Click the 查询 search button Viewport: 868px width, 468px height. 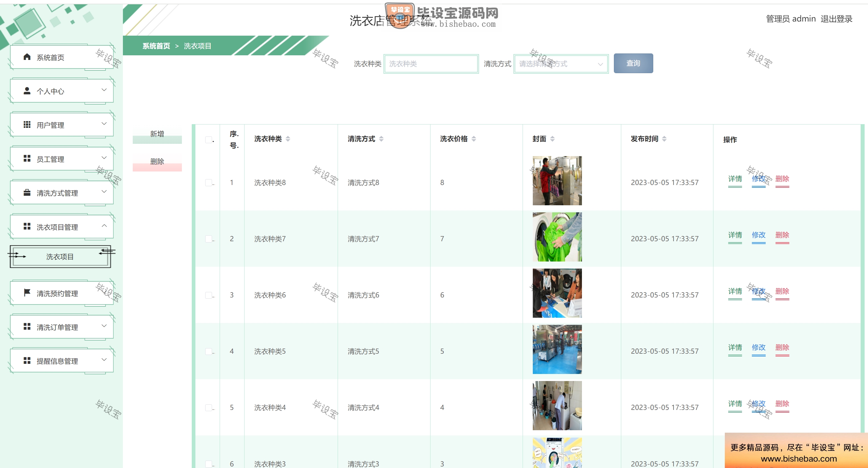[633, 63]
